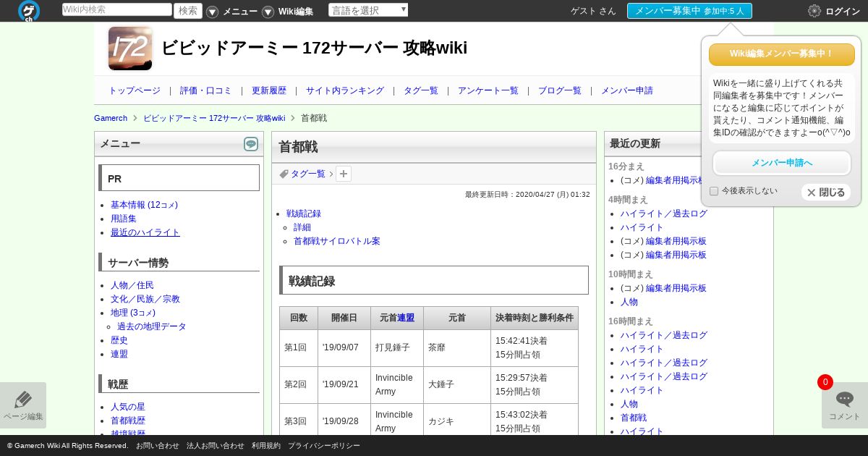
Task: Click the speech bubble icon in menu header
Action: (250, 144)
